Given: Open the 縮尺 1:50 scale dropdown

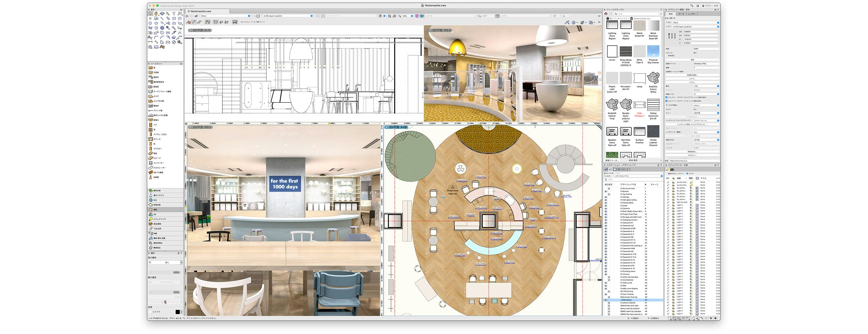Looking at the screenshot, I should click(704, 86).
